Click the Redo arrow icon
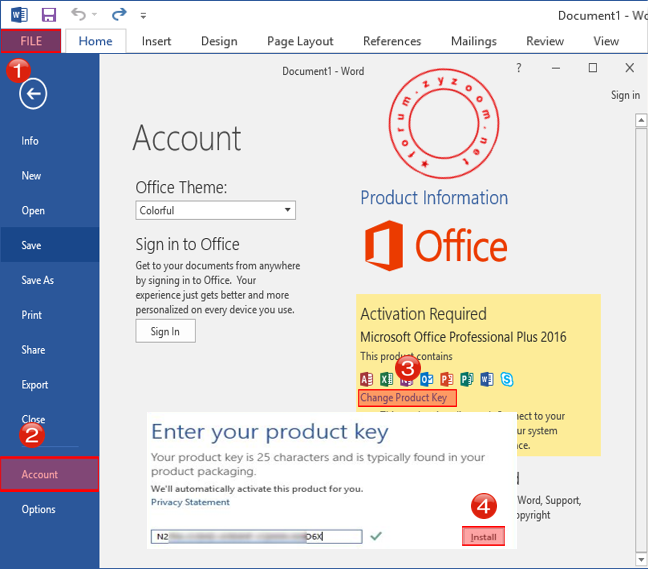The image size is (648, 569). point(119,14)
